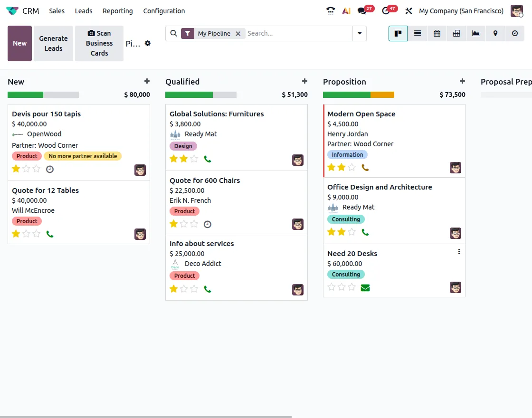Open the activity view
Viewport: 532px width, 418px height.
(515, 33)
